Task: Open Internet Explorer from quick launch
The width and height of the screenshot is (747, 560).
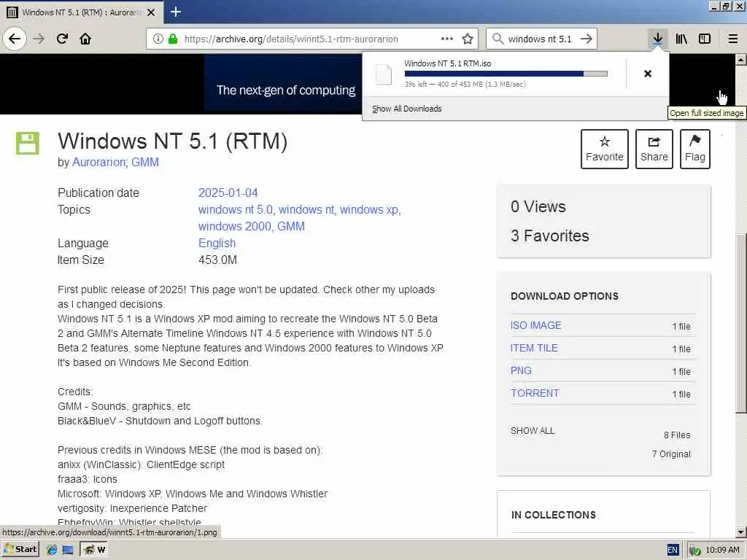Action: [52, 550]
